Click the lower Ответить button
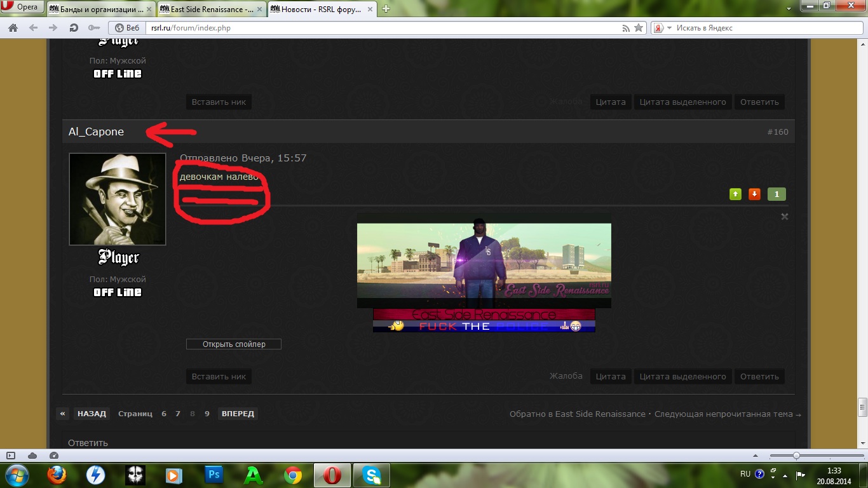 tap(759, 376)
